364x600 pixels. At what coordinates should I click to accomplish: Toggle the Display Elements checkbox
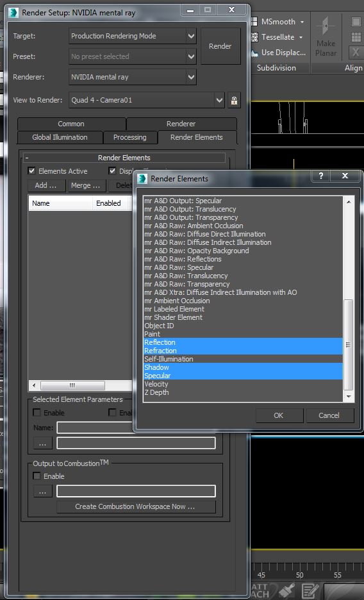pyautogui.click(x=112, y=171)
